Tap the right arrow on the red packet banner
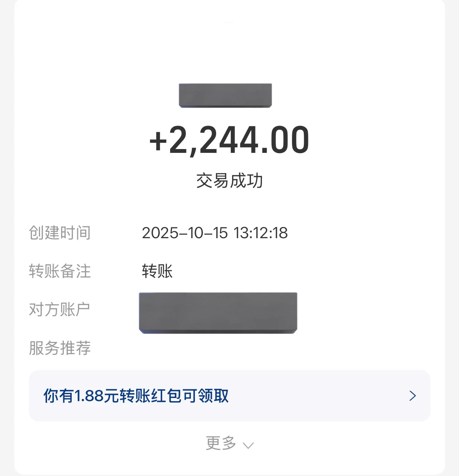The height and width of the screenshot is (476, 459). (412, 396)
